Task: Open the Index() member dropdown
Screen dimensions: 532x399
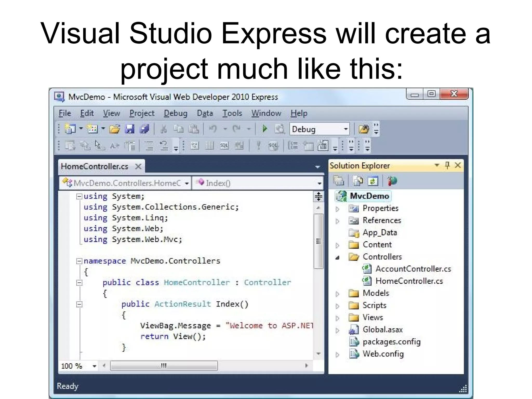Action: pos(320,183)
